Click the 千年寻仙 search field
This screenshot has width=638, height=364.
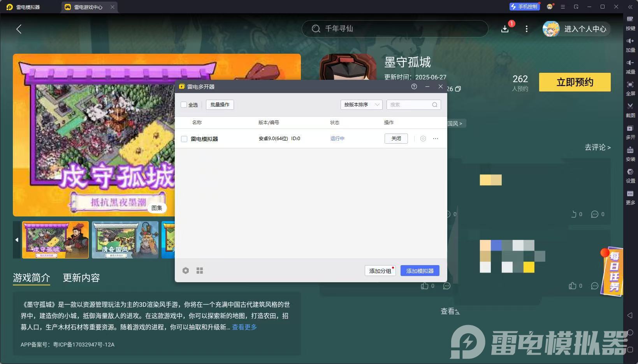click(x=395, y=29)
